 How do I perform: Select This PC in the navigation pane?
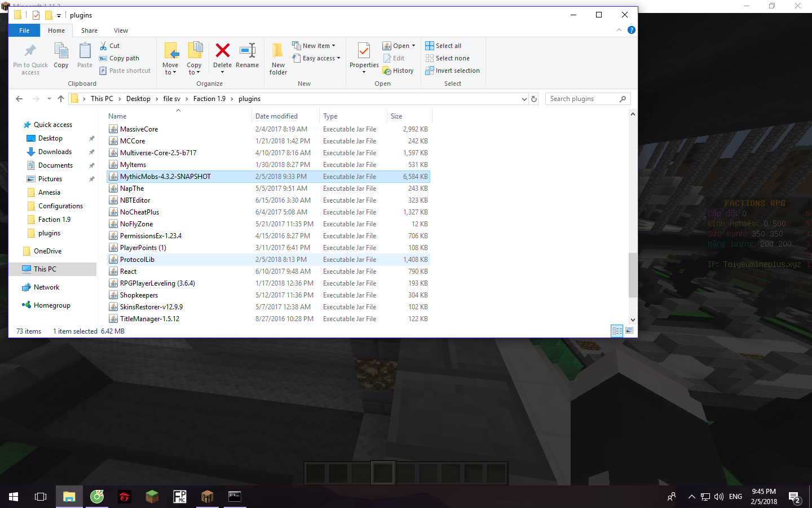[45, 269]
